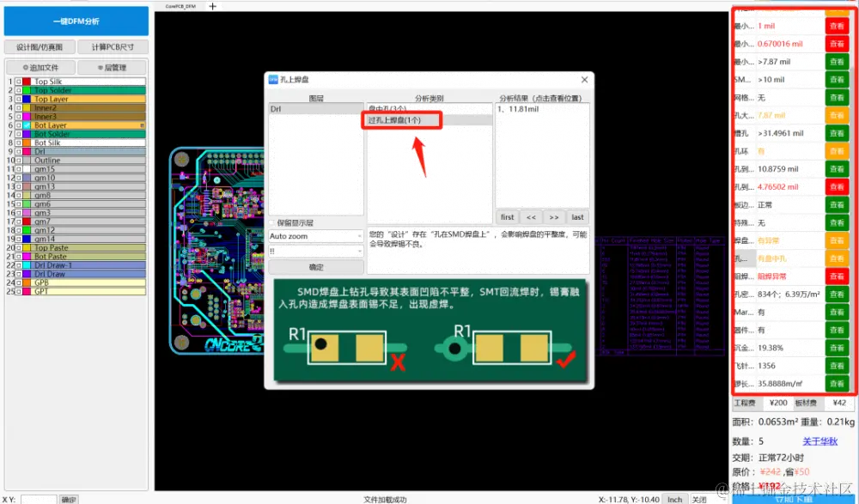The height and width of the screenshot is (504, 859).
Task: Select result 1、11.81mil in the list
Action: (x=542, y=109)
